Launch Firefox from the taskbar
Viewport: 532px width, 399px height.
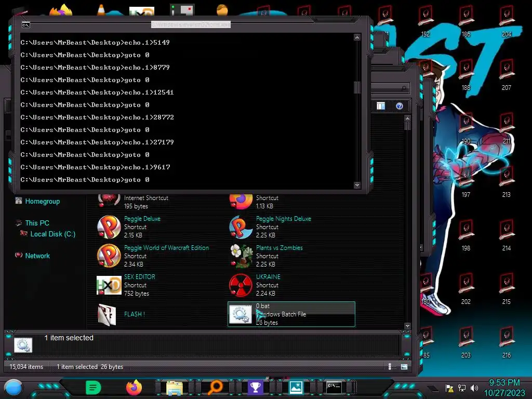[134, 388]
